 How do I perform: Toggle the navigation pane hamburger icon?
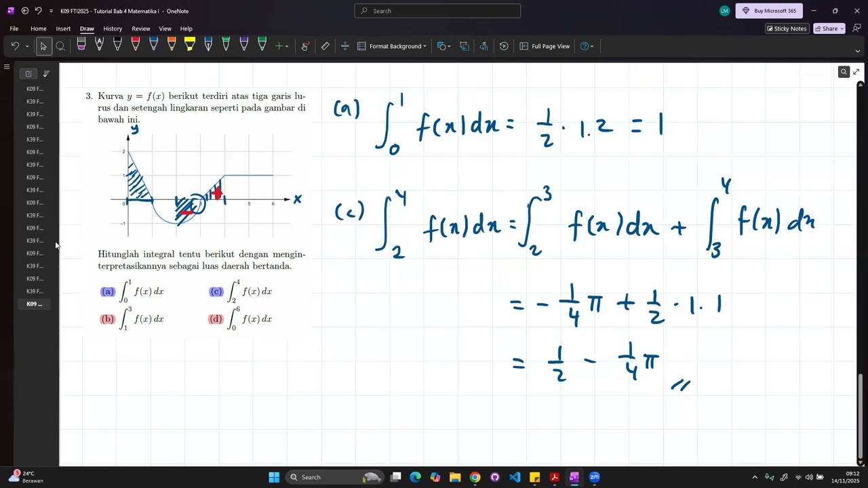pyautogui.click(x=7, y=67)
